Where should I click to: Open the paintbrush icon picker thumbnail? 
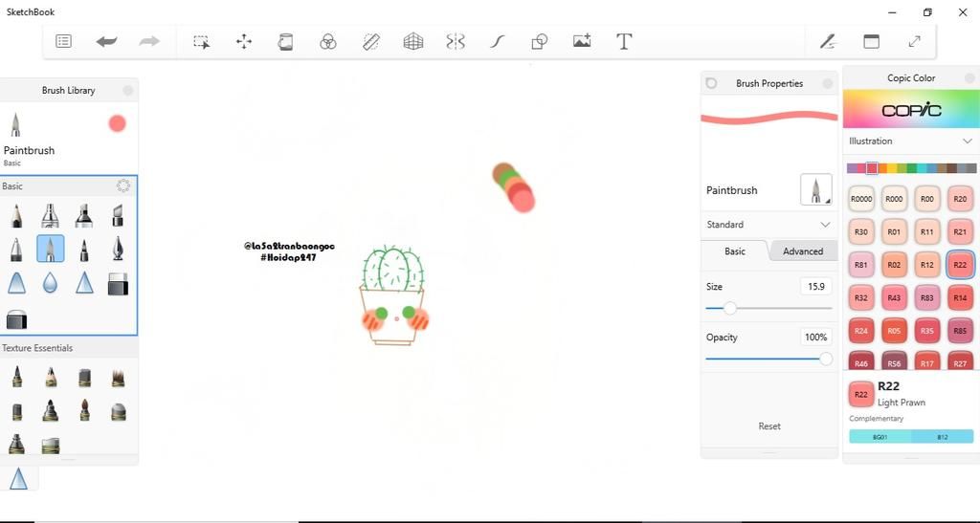[x=815, y=189]
